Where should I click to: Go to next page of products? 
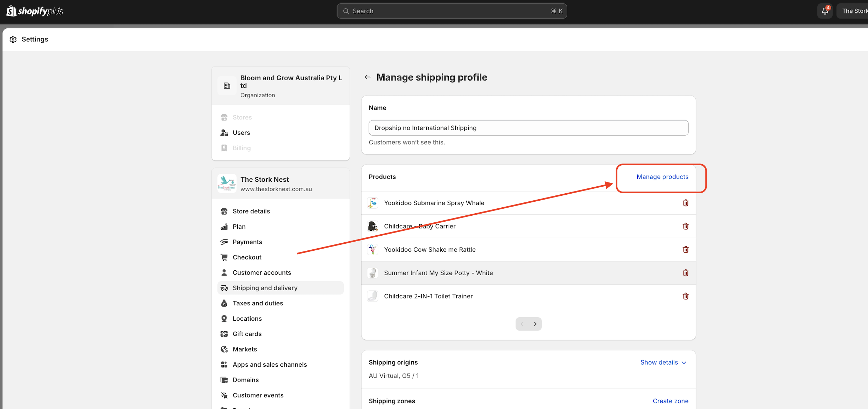(535, 324)
